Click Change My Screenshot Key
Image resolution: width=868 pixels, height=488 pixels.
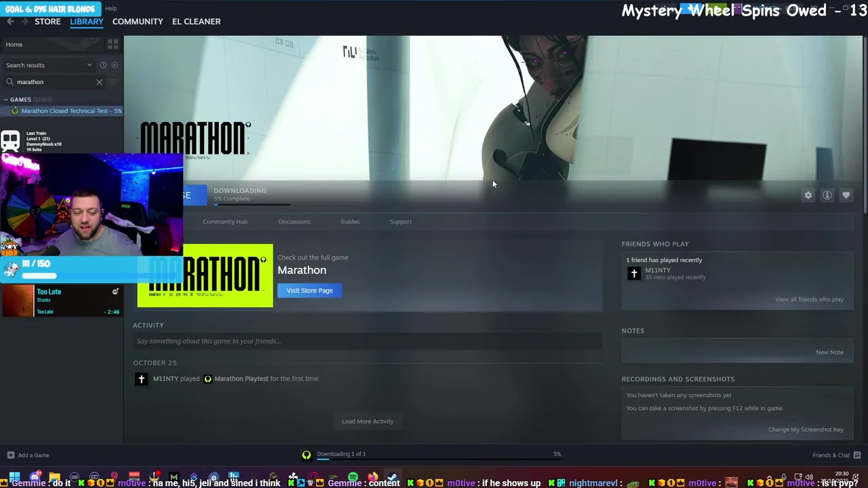[x=806, y=430]
